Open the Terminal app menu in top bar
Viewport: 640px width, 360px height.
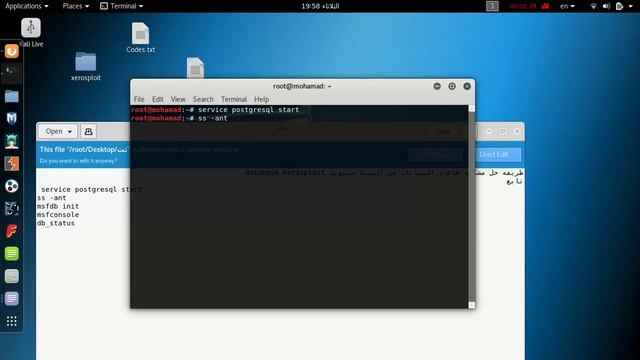pyautogui.click(x=122, y=6)
